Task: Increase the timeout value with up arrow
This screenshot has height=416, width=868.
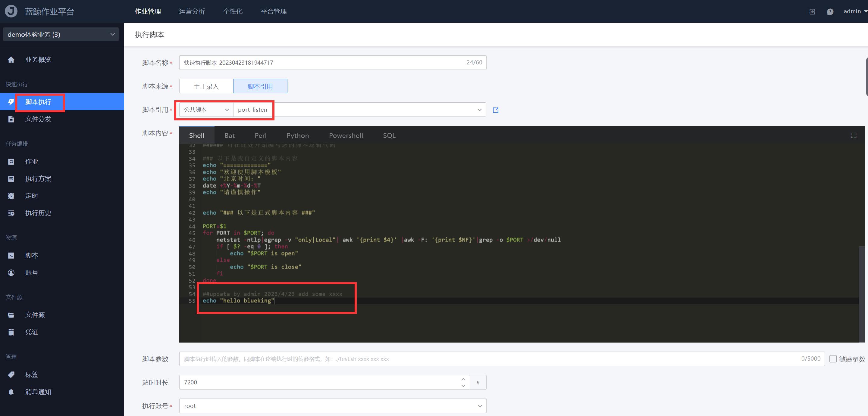Action: pyautogui.click(x=463, y=379)
